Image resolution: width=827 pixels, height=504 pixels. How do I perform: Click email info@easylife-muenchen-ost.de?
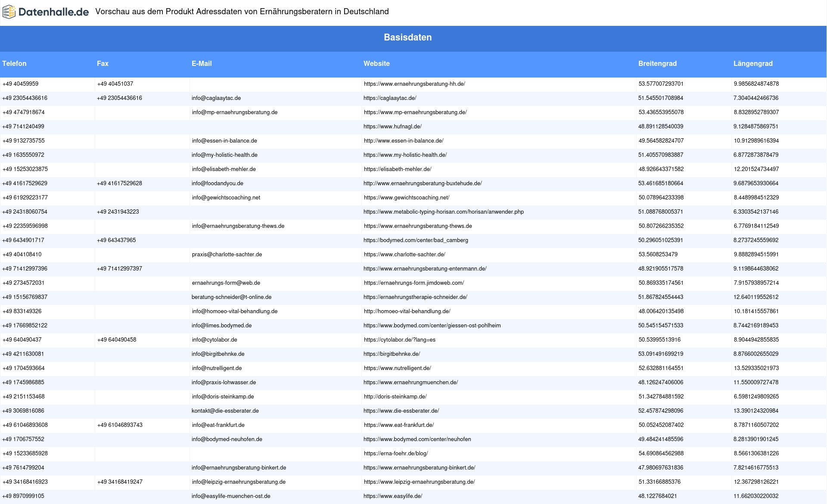click(x=231, y=496)
